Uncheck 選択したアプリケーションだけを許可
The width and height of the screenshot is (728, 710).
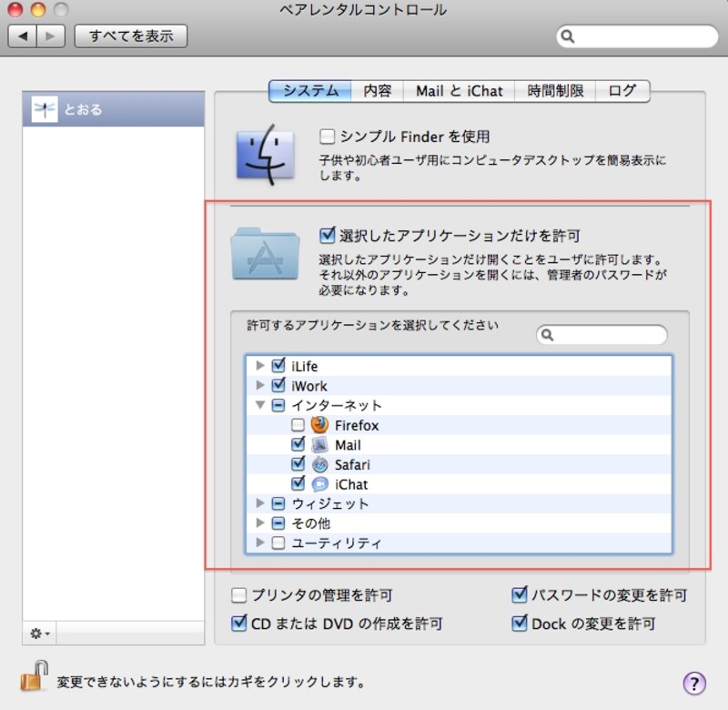(x=329, y=235)
